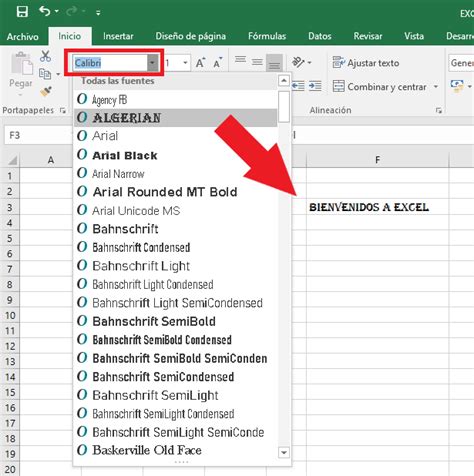Click cell with BIENVENIDOS A EXCEL
Viewport: 474px width, 476px height.
[377, 207]
